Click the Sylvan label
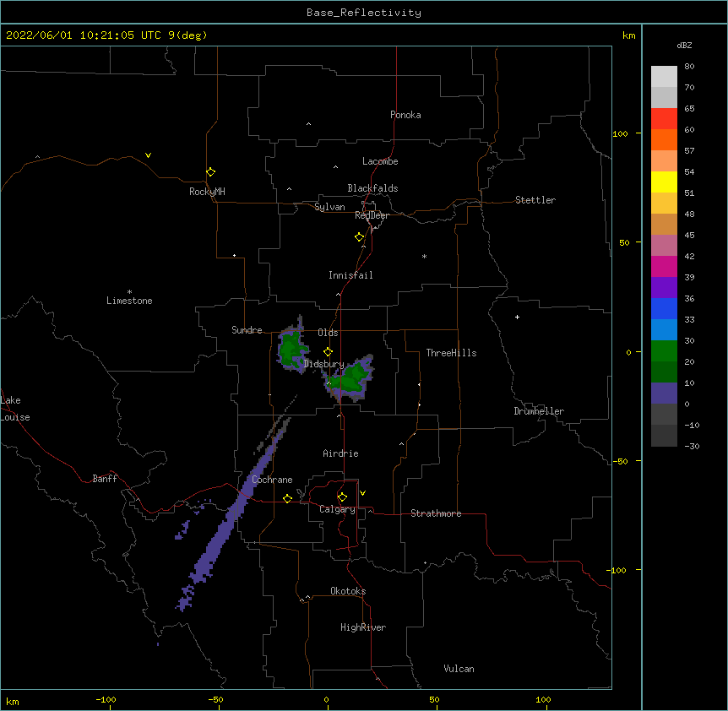Viewport: 728px width, 711px height. point(329,207)
